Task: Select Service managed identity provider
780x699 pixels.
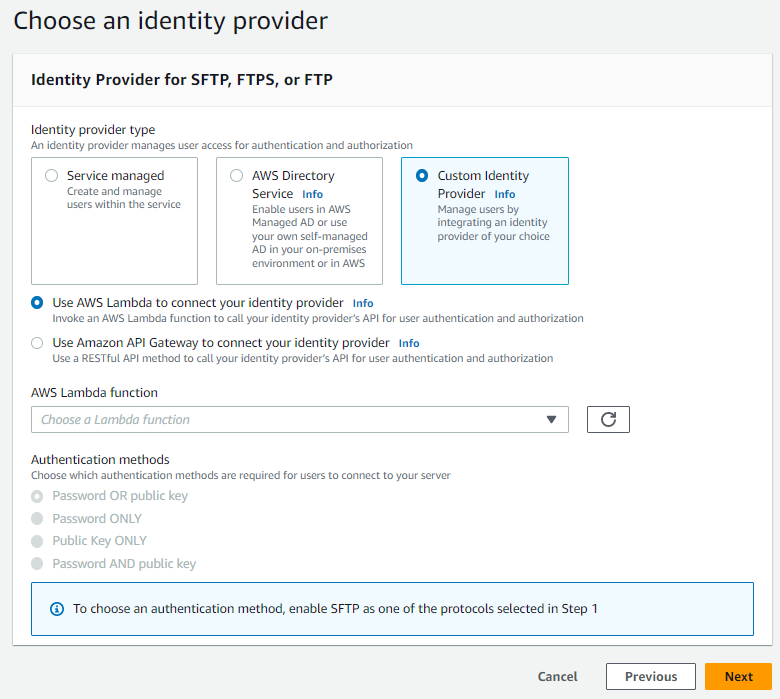Action: click(x=52, y=176)
